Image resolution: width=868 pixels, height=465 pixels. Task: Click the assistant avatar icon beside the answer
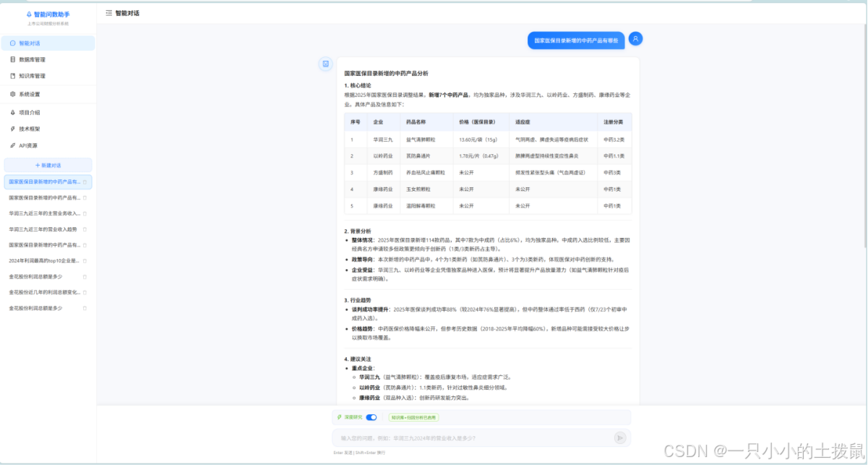(326, 64)
